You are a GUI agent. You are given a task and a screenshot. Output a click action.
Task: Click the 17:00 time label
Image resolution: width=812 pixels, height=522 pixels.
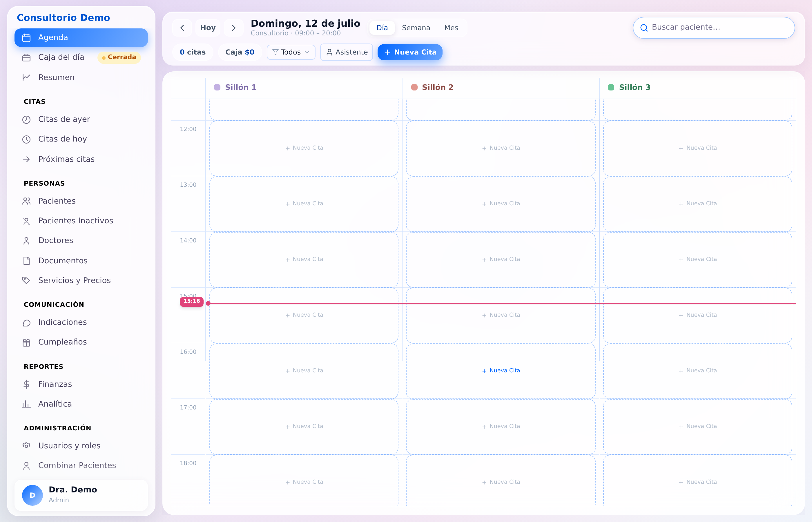188,407
